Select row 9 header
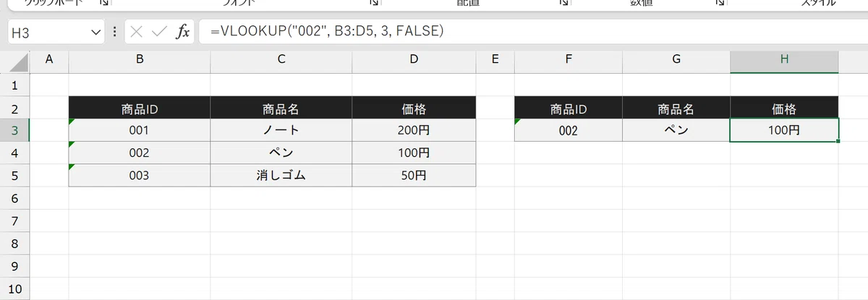Screen dimensions: 868x300 [14, 266]
